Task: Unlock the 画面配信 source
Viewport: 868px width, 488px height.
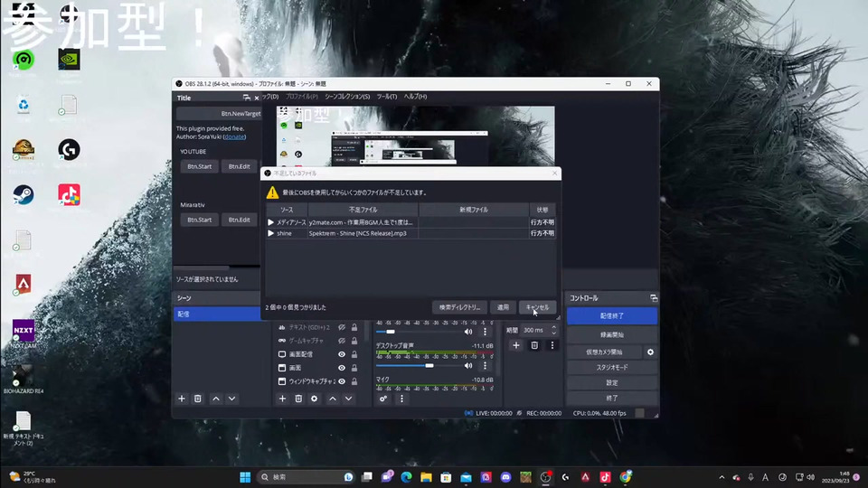Action: click(x=354, y=354)
